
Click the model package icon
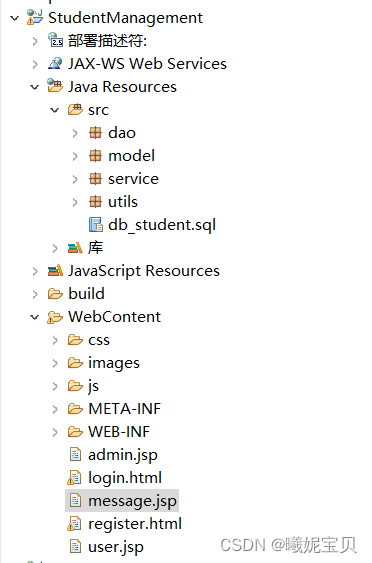(95, 156)
